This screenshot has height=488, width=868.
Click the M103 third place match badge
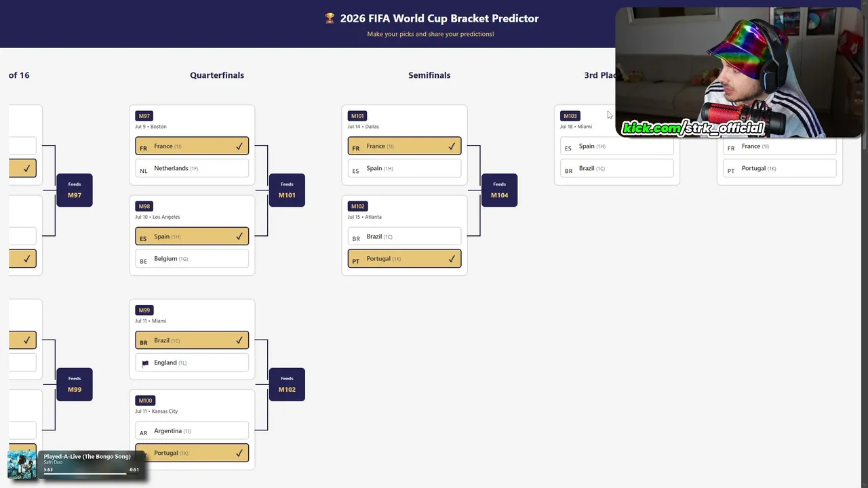coord(570,116)
